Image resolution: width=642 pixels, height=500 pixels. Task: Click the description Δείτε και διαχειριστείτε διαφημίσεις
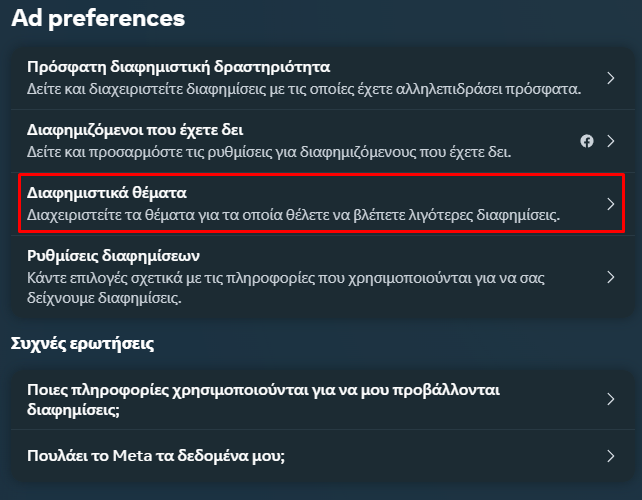click(x=304, y=89)
